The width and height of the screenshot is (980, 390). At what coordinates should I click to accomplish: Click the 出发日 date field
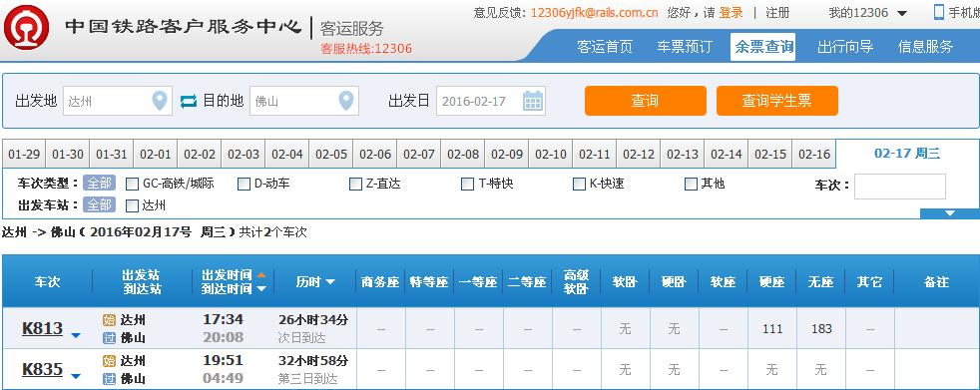click(x=491, y=101)
